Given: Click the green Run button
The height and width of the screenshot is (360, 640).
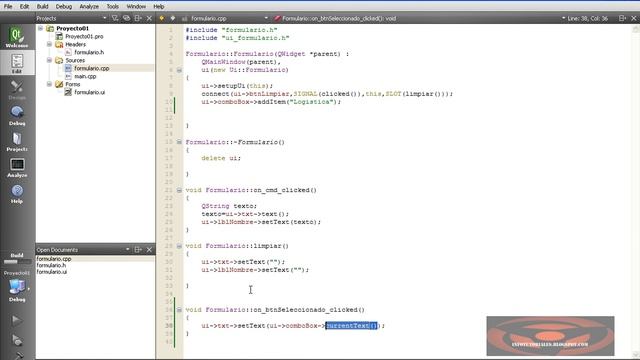Looking at the screenshot, I should click(16, 320).
